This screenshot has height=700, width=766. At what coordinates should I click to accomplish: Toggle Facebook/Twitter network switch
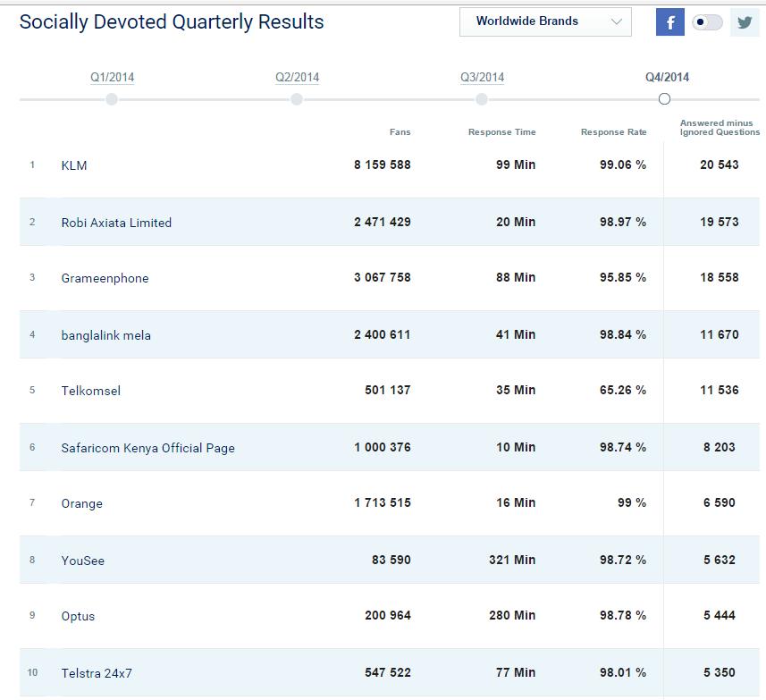click(707, 22)
